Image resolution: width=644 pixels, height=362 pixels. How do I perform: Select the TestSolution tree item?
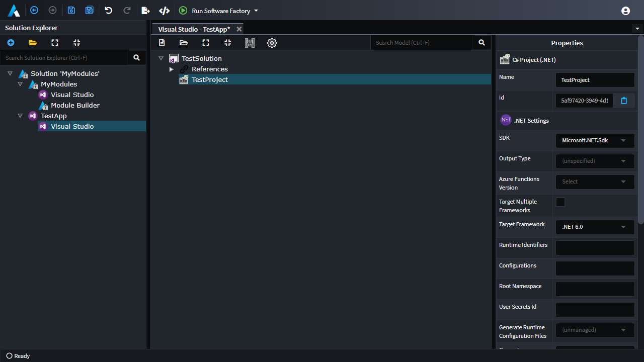(x=201, y=58)
